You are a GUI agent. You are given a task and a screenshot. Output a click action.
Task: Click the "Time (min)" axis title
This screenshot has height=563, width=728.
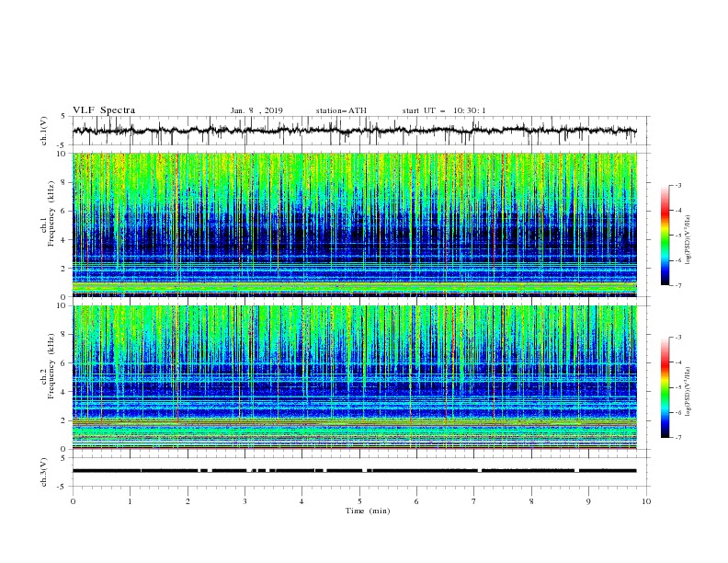[x=368, y=511]
